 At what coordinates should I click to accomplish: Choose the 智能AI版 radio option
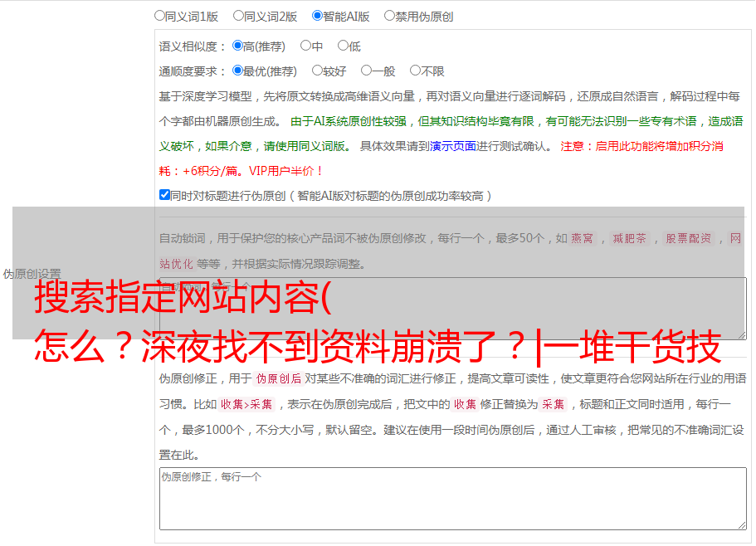317,16
